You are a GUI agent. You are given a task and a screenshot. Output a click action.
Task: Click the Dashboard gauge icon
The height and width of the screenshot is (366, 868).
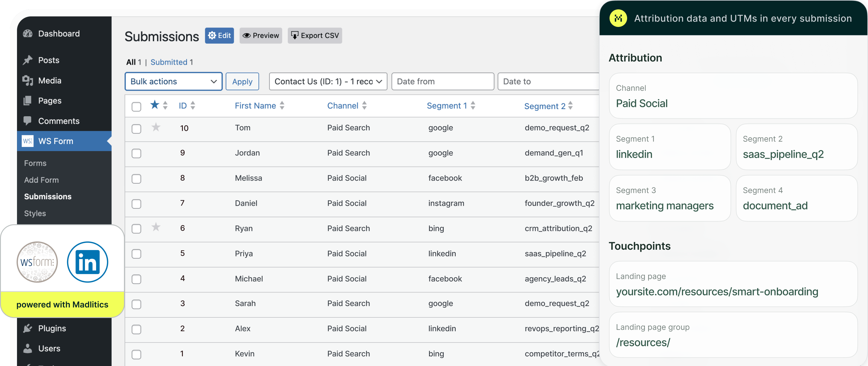tap(28, 33)
